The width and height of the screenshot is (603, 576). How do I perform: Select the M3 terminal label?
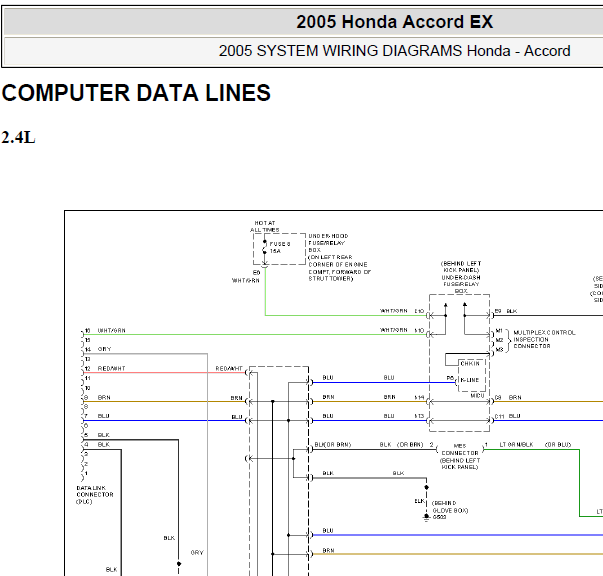click(x=499, y=350)
